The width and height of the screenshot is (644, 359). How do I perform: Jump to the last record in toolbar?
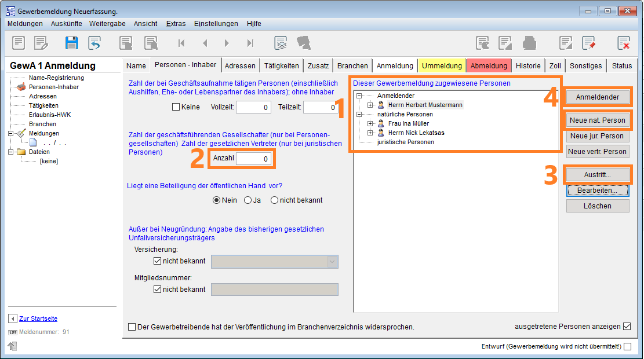click(250, 43)
